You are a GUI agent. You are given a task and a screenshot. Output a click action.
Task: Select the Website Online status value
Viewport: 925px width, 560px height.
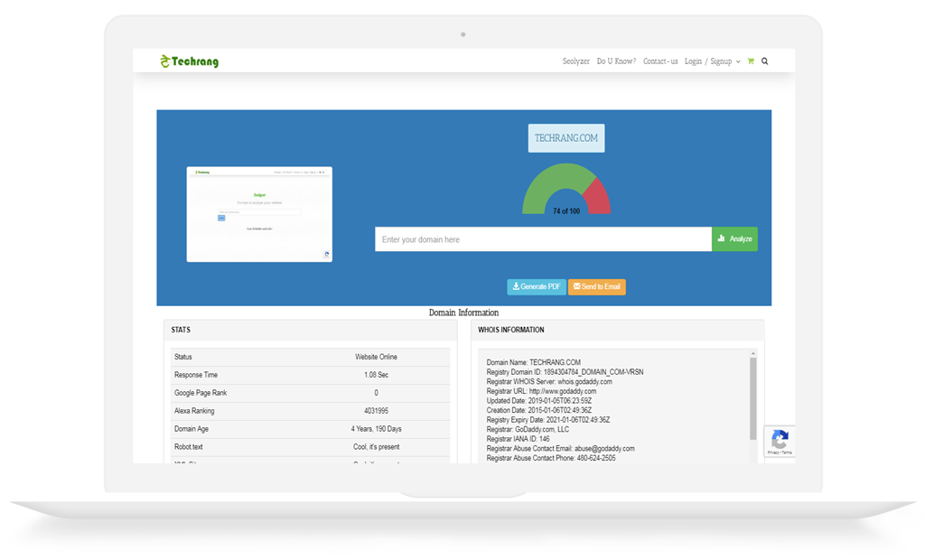coord(376,357)
